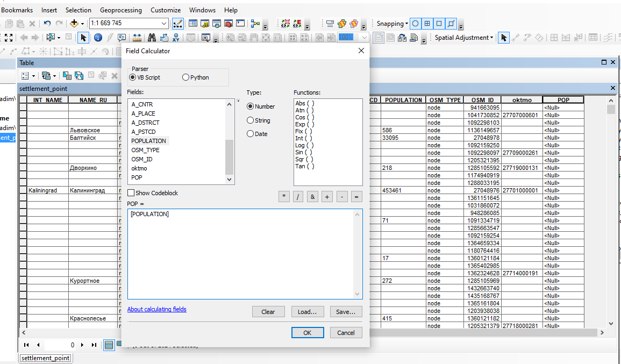Enable the Show Codeblock checkbox

131,193
